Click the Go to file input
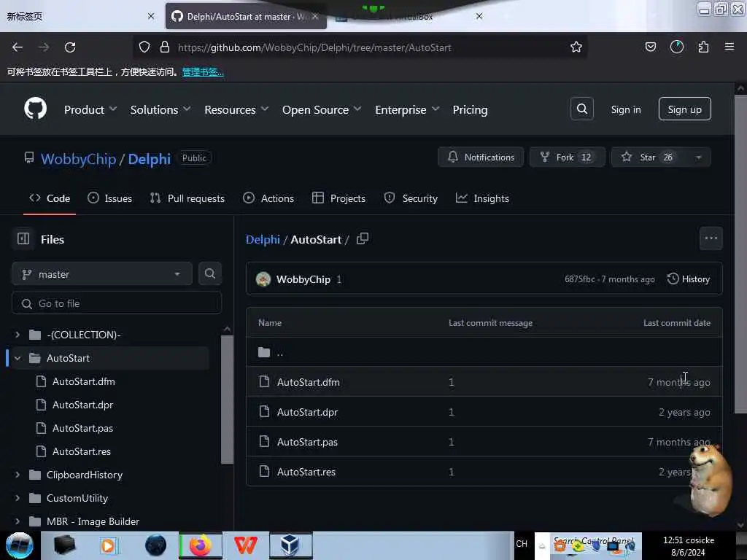Image resolution: width=747 pixels, height=560 pixels. point(117,303)
